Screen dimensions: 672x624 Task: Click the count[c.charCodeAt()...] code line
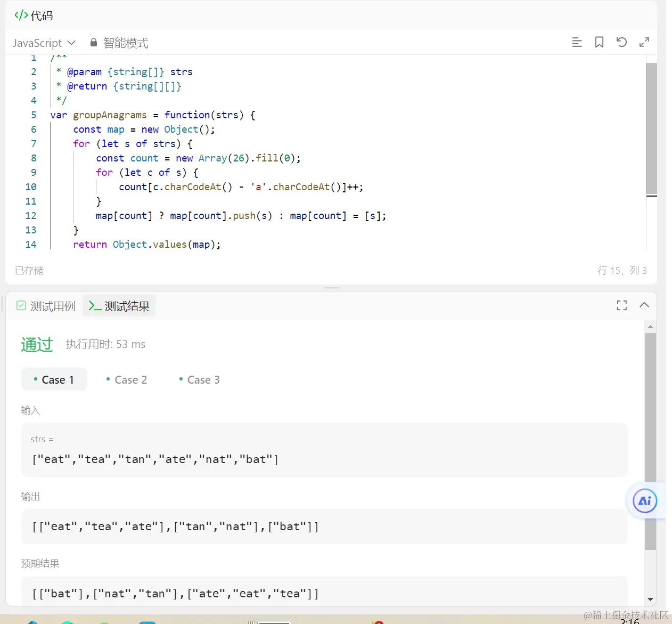click(x=241, y=187)
